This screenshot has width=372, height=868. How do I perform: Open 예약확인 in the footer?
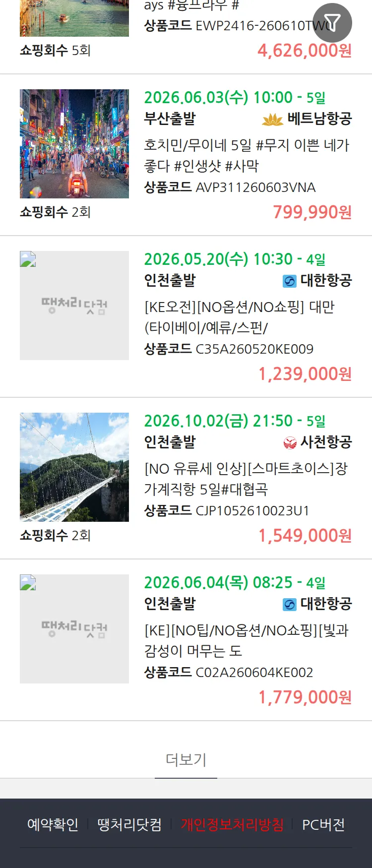coord(53,824)
